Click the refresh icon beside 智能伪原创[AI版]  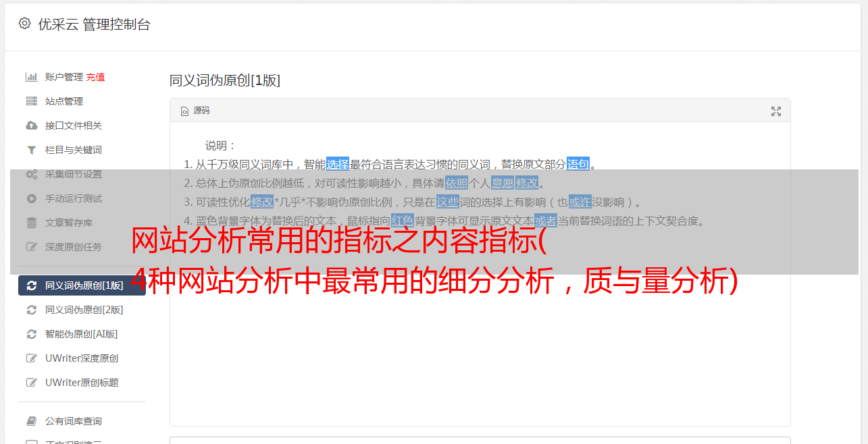pos(31,334)
